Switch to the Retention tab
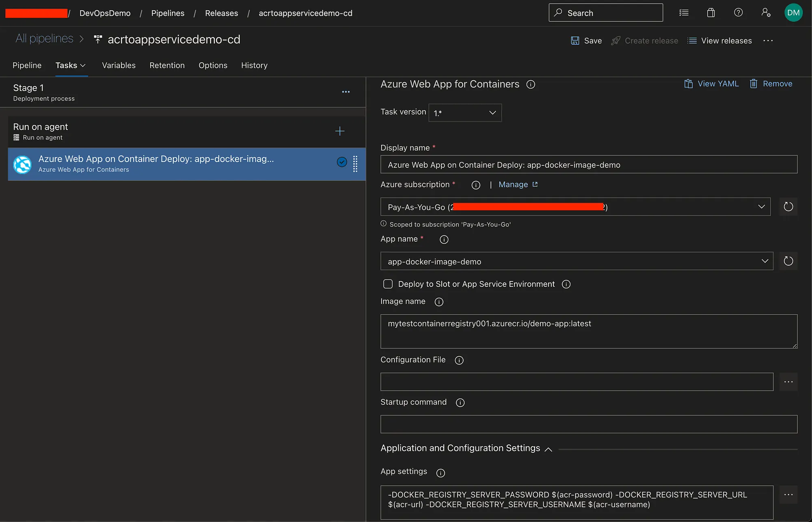 [x=167, y=65]
